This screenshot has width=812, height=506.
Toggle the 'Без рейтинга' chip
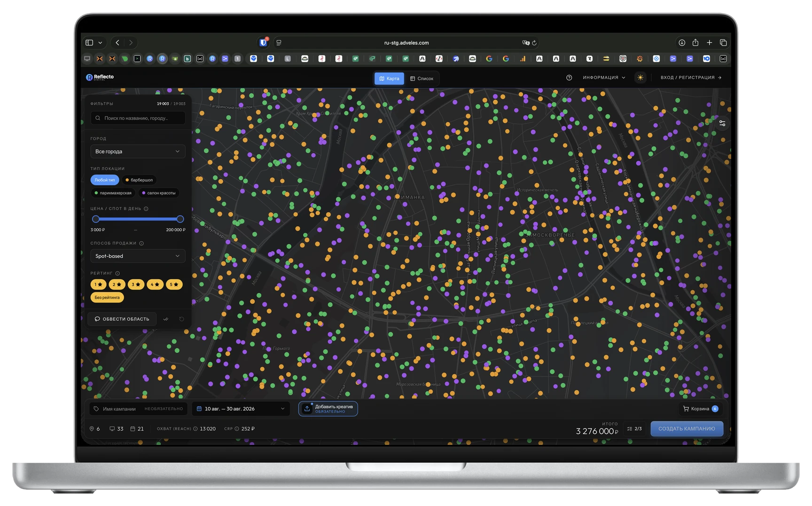[x=107, y=298]
